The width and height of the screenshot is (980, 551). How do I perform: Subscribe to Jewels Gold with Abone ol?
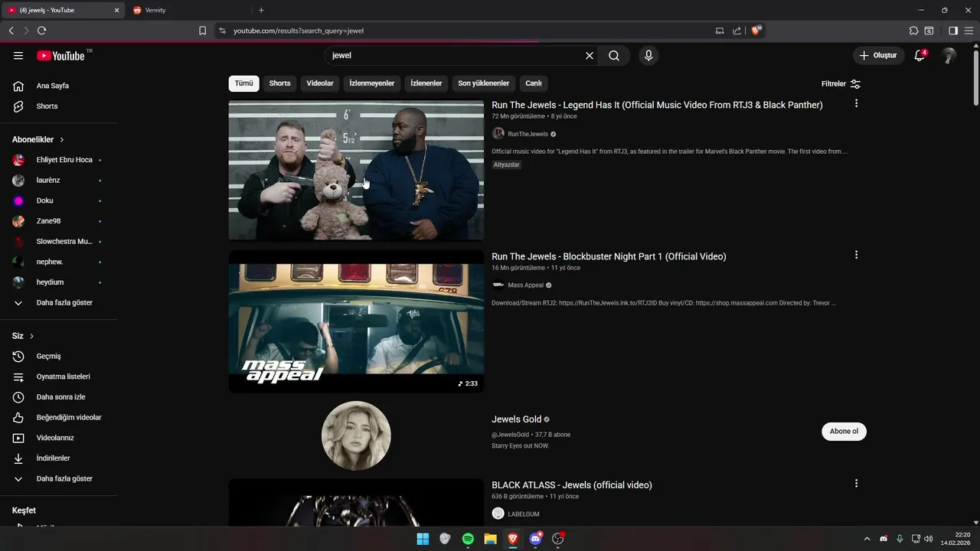pyautogui.click(x=844, y=432)
